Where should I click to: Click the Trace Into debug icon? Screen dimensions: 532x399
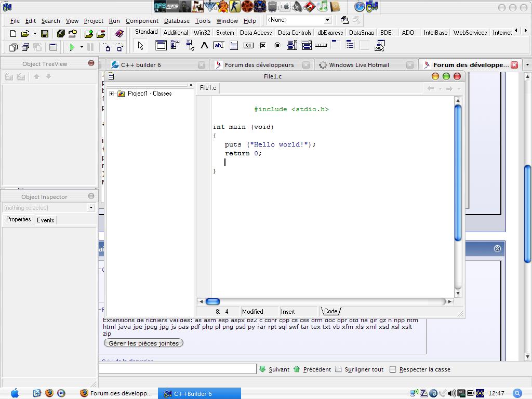(107, 47)
